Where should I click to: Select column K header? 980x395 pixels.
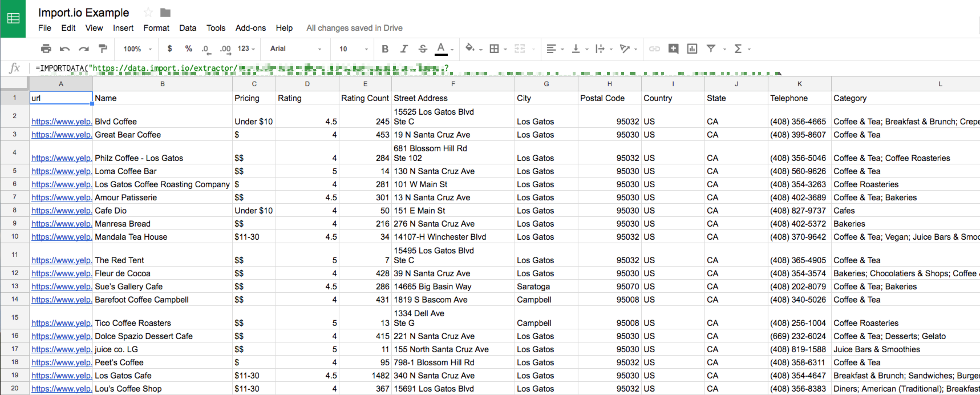point(800,84)
